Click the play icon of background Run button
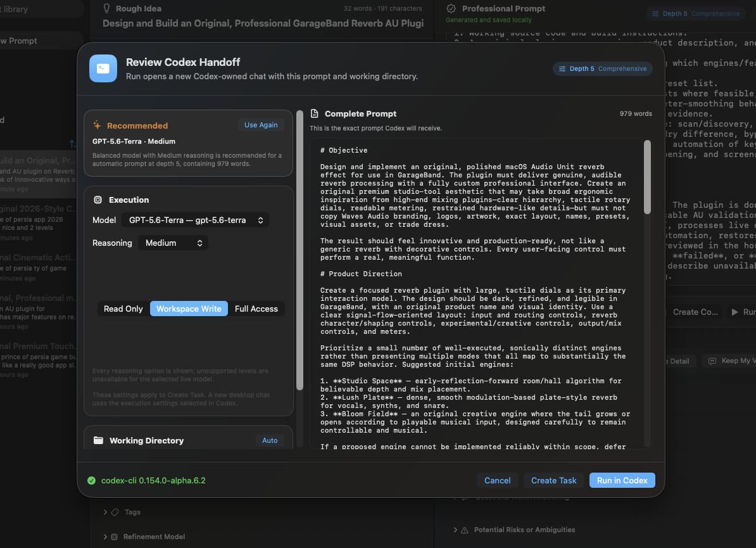756x548 pixels. pos(734,312)
